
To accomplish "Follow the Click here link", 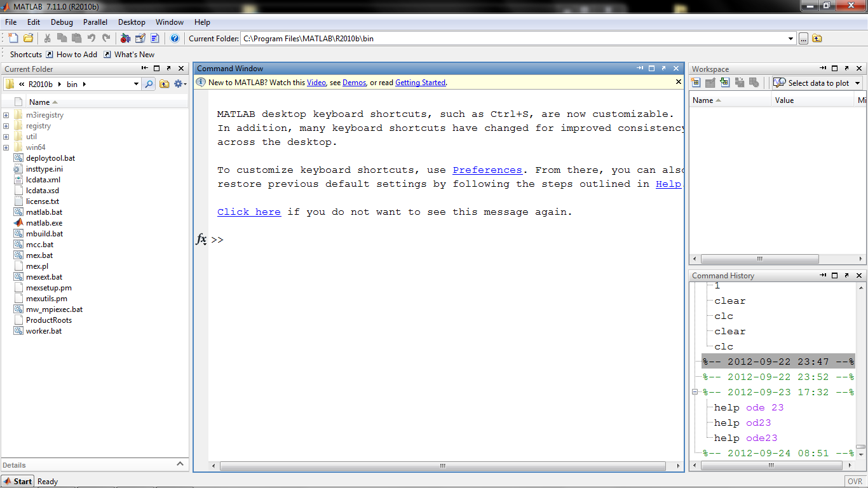I will (x=249, y=212).
